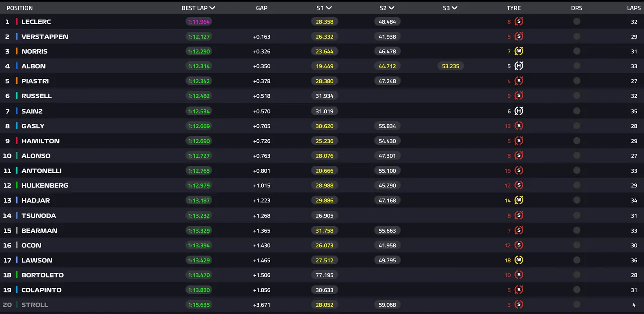This screenshot has width=644, height=314.
Task: Open the BEST LAP column dropdown arrow
Action: pyautogui.click(x=212, y=8)
